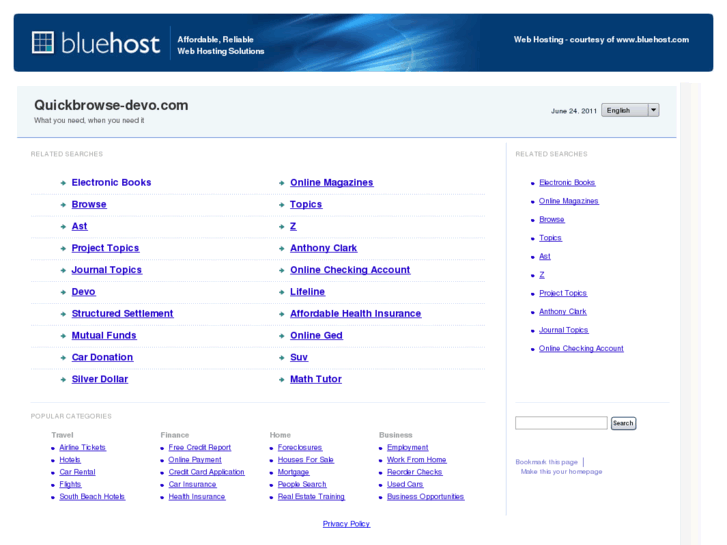This screenshot has height=545, width=727.
Task: Click the Devo link
Action: 83,292
